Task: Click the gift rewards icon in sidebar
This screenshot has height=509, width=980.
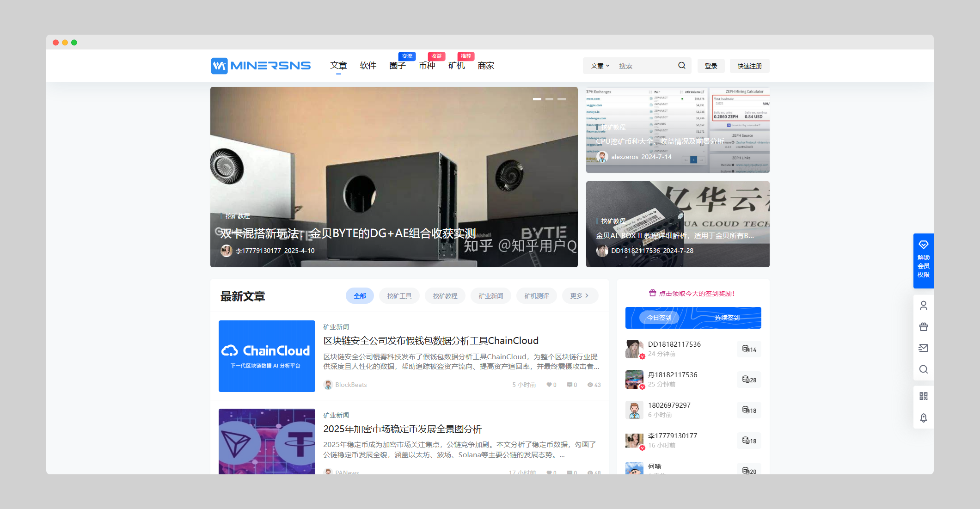Action: [x=924, y=326]
